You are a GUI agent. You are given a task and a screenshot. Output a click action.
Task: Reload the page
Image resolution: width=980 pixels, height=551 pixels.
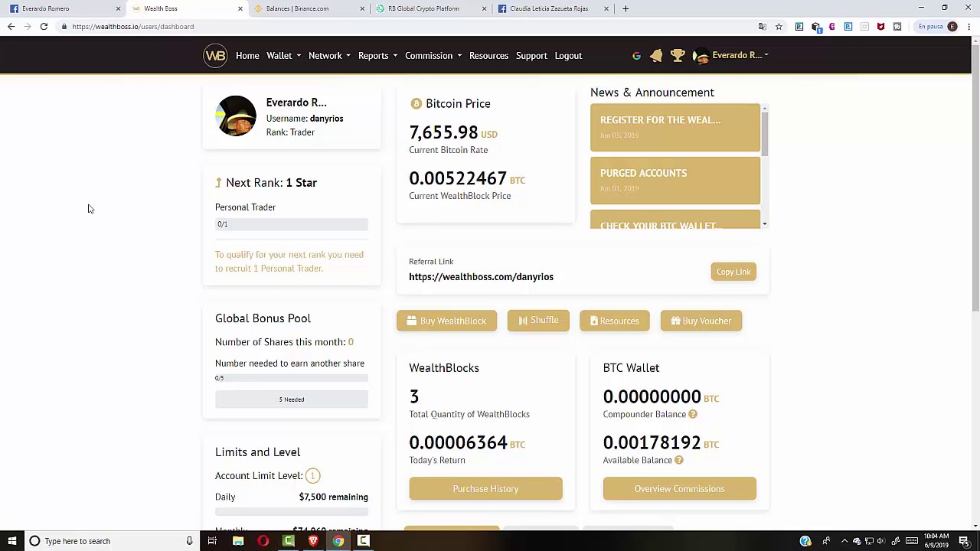tap(44, 27)
